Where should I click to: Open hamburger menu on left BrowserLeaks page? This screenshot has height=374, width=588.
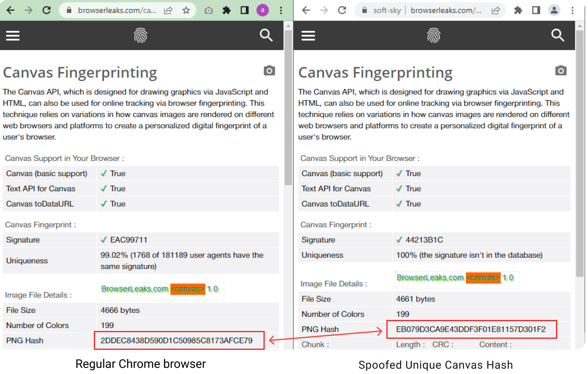(13, 36)
